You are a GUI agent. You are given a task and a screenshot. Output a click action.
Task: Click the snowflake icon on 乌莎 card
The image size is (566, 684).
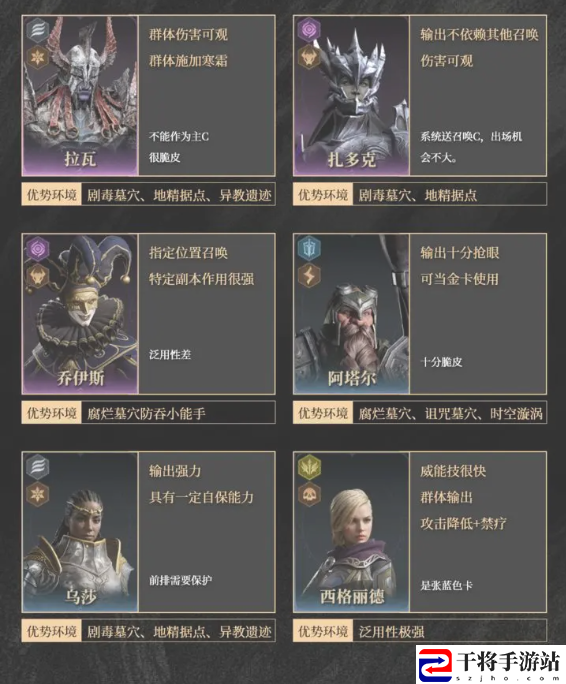pos(38,494)
